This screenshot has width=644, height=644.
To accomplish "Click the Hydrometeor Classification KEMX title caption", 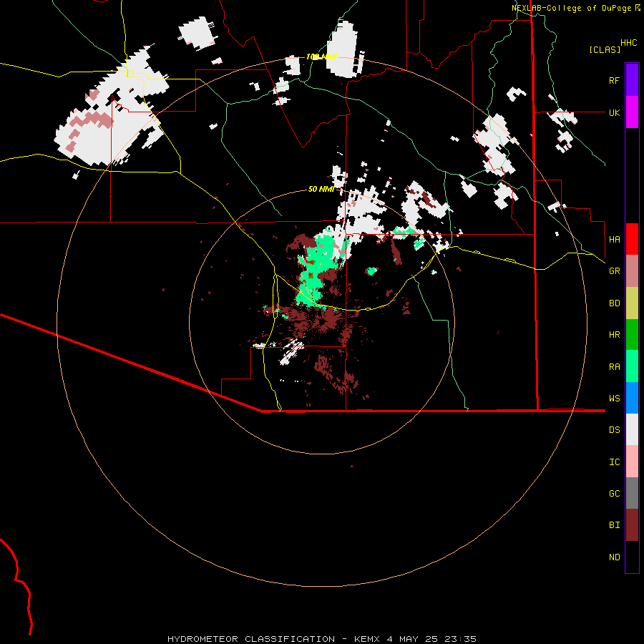I will point(321,639).
